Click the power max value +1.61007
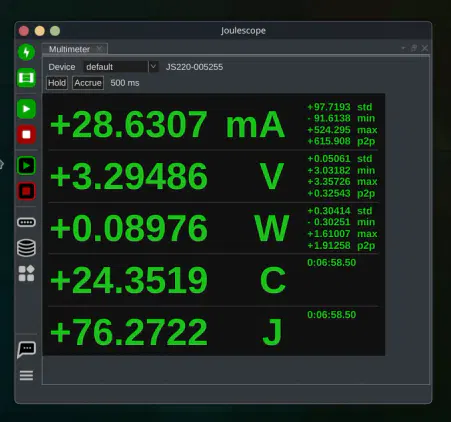The image size is (451, 422). [x=329, y=234]
